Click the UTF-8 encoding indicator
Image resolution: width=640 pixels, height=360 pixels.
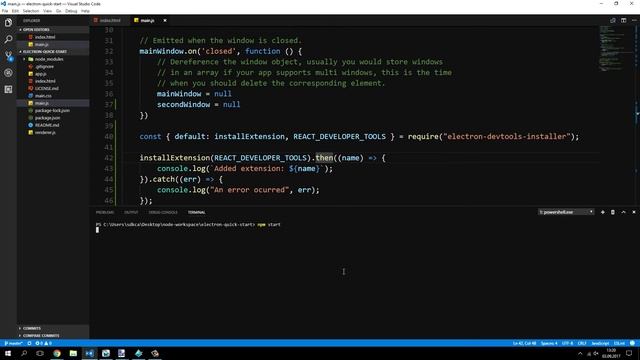[x=567, y=343]
